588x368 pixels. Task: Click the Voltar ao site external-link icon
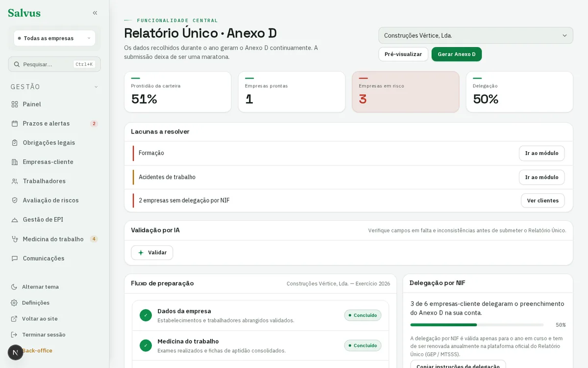click(x=14, y=318)
